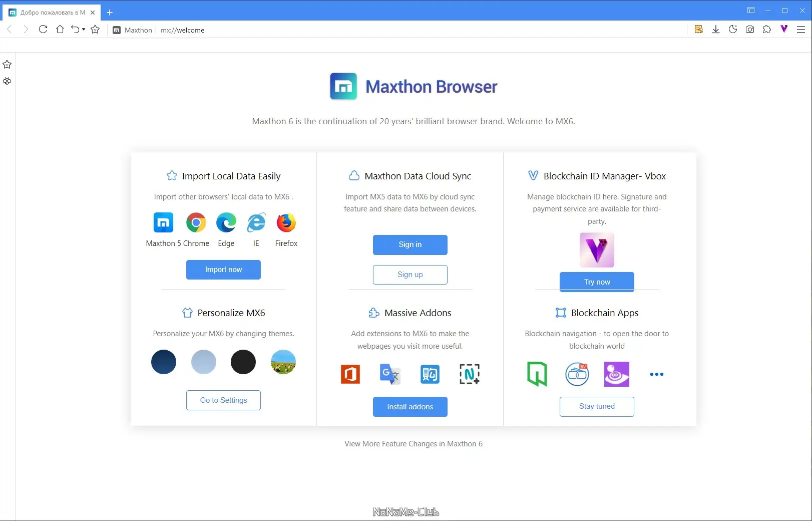Select Internet Explorer import icon
The height and width of the screenshot is (521, 812).
(x=256, y=222)
